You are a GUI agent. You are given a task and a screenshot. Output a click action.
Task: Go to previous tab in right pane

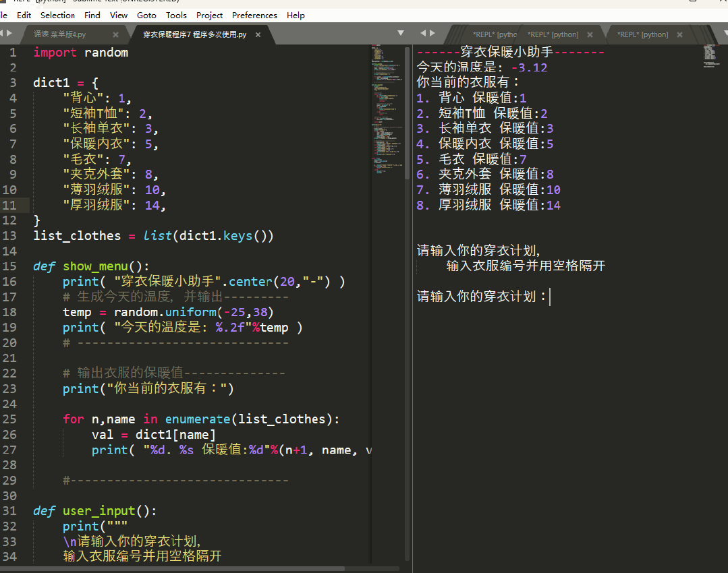pyautogui.click(x=423, y=33)
